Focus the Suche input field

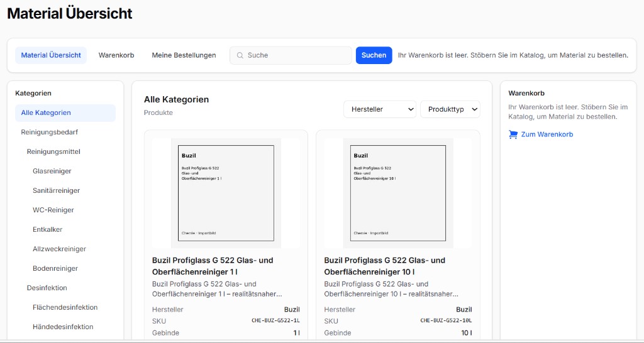click(291, 55)
